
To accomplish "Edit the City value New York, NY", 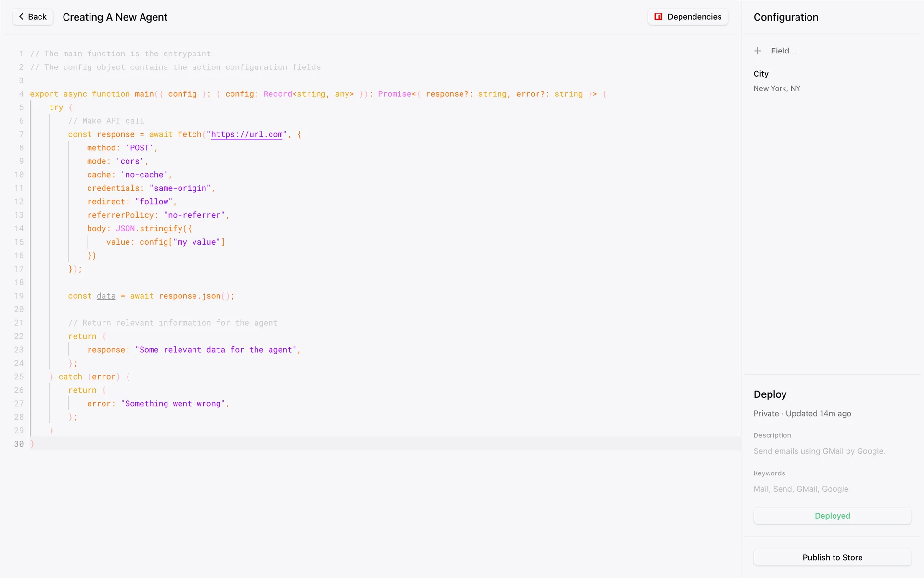I will tap(777, 89).
